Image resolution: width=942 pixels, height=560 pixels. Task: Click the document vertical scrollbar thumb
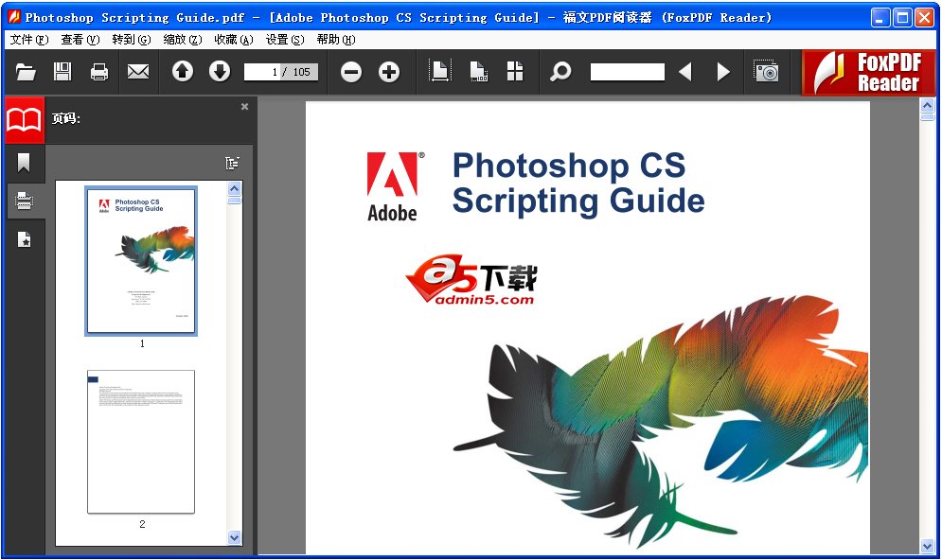(x=928, y=117)
